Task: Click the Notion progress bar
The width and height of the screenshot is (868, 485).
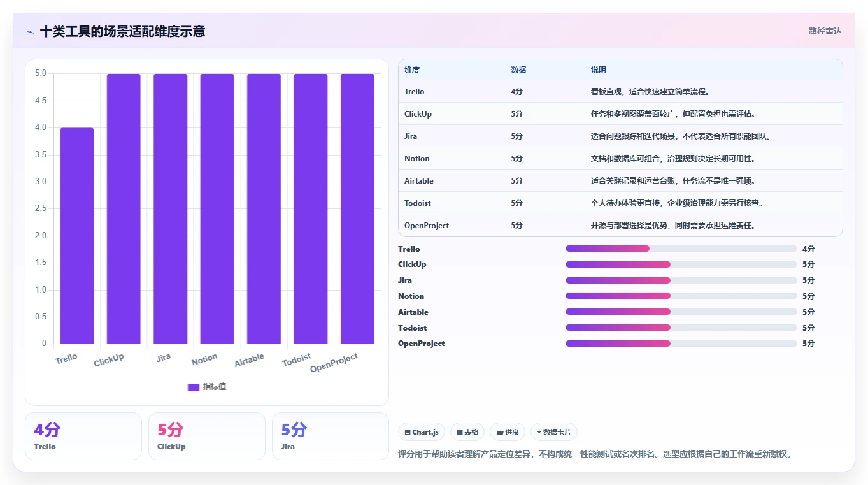Action: tap(681, 296)
